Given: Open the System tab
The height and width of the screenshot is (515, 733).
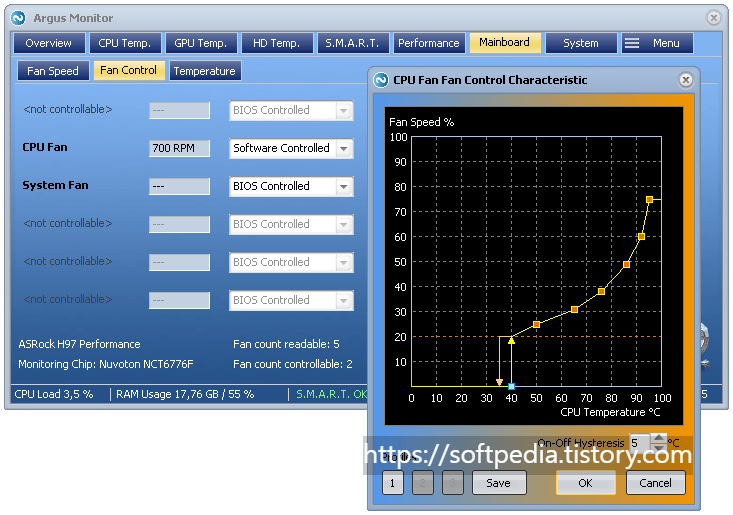Looking at the screenshot, I should click(581, 43).
